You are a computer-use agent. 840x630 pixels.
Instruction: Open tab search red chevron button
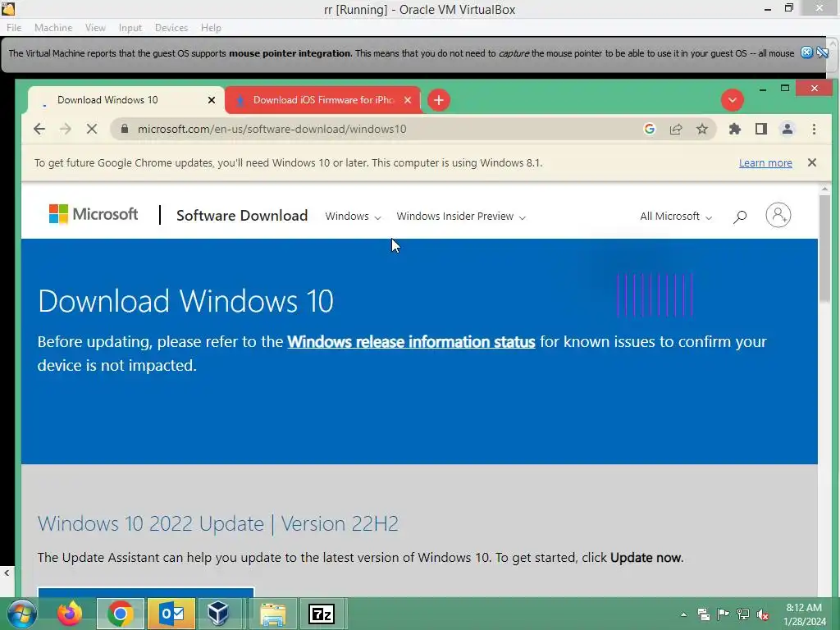[733, 100]
